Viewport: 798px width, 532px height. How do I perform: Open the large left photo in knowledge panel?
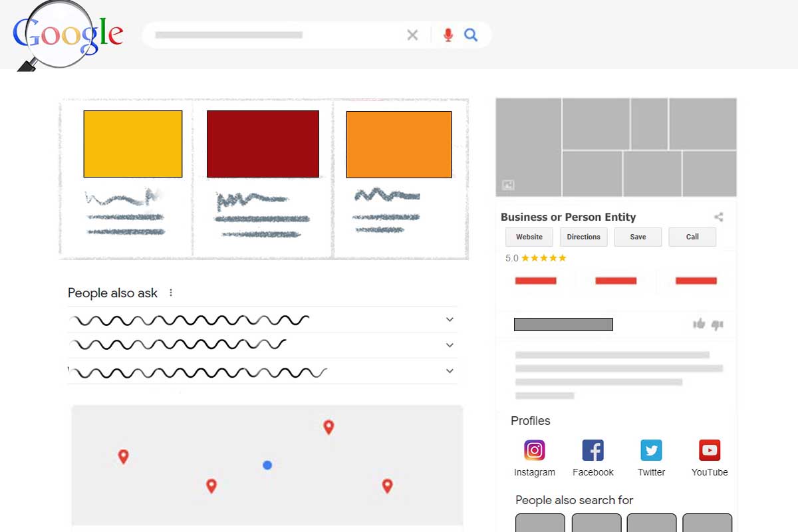[528, 147]
